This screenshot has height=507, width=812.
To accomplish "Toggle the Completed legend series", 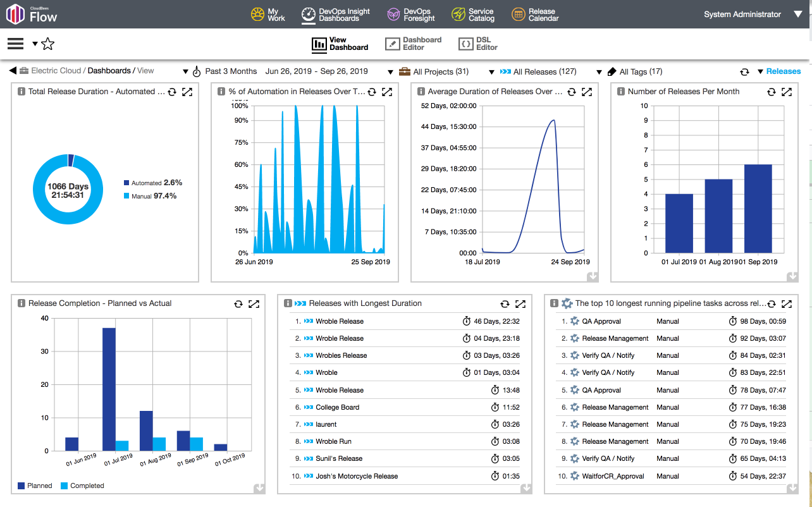I will pyautogui.click(x=82, y=486).
